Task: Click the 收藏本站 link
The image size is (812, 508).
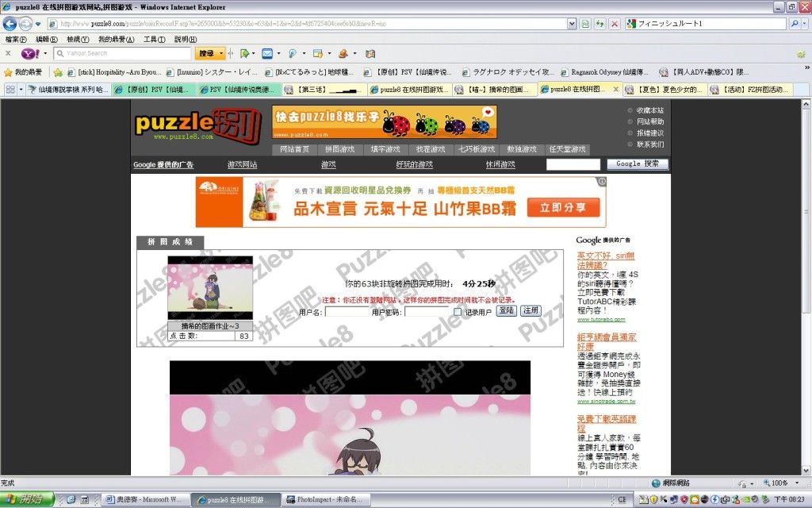Action: (x=650, y=110)
